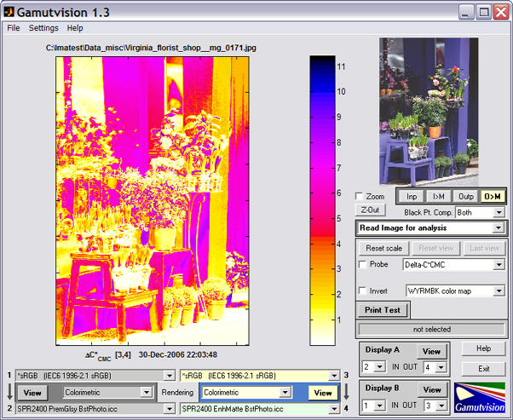Click the left gray View button
The width and height of the screenshot is (513, 420).
pyautogui.click(x=32, y=393)
